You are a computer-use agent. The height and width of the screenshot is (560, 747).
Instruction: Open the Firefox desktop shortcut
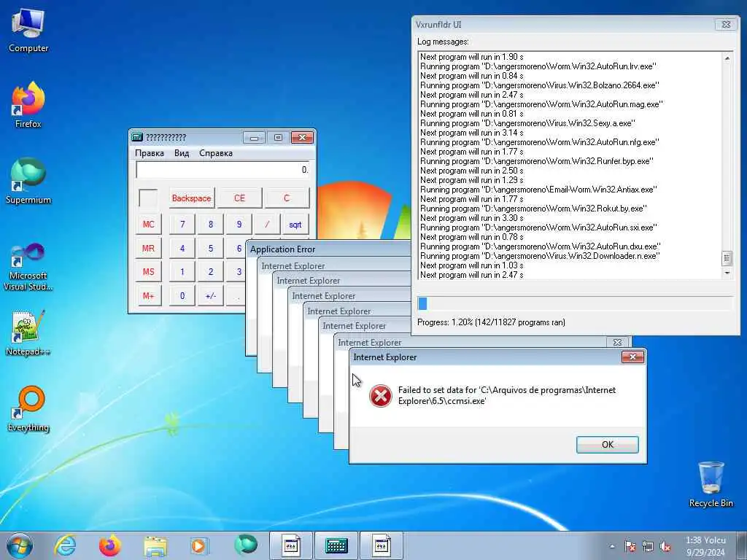pos(28,105)
